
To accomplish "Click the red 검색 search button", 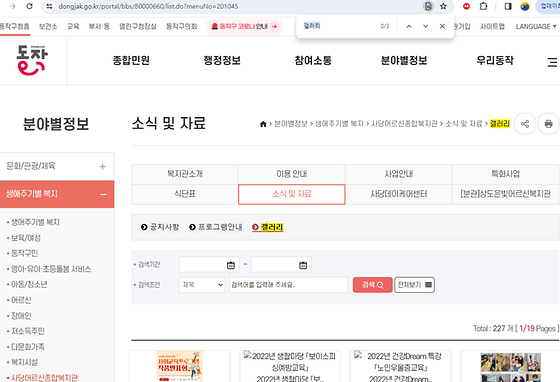I will [x=372, y=285].
